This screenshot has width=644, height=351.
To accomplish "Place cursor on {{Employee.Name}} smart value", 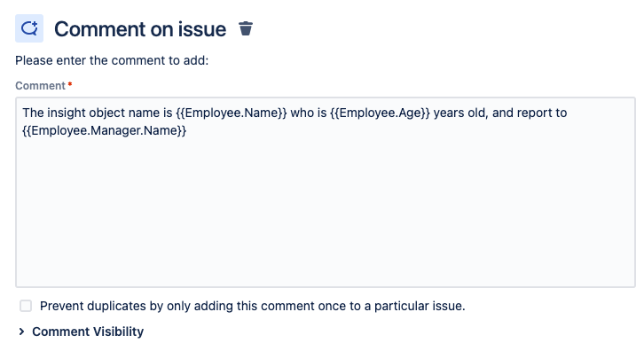I will point(232,113).
